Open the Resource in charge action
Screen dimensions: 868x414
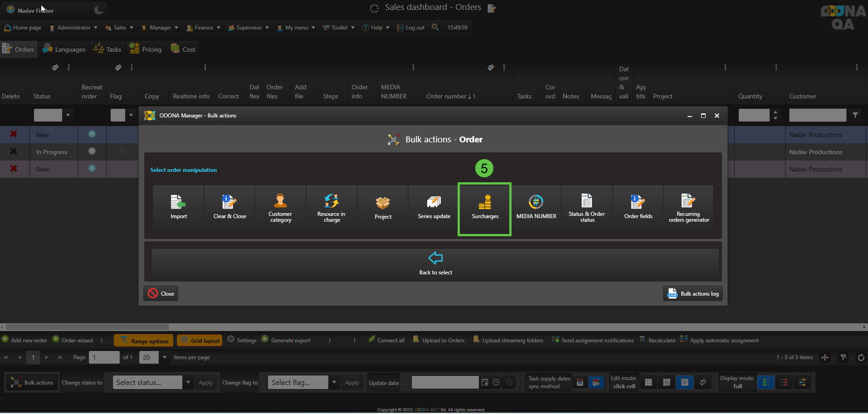332,208
